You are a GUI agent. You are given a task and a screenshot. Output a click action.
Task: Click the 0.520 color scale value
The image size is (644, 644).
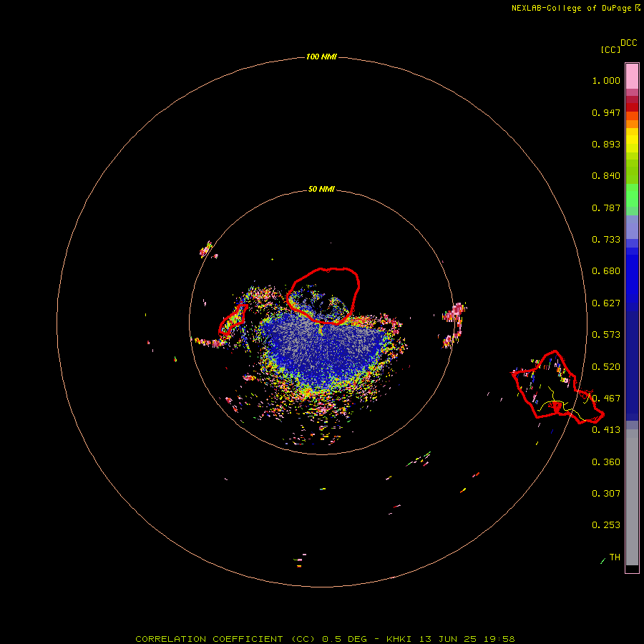click(606, 367)
